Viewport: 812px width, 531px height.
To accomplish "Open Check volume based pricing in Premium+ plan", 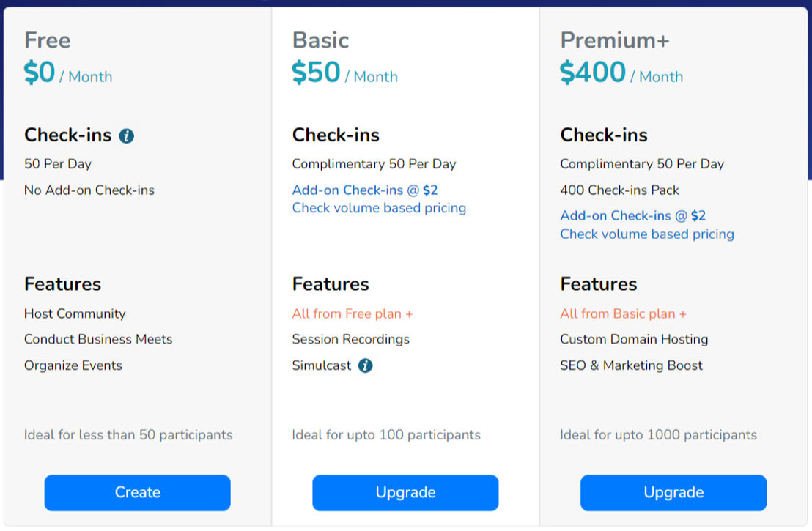I will click(647, 234).
